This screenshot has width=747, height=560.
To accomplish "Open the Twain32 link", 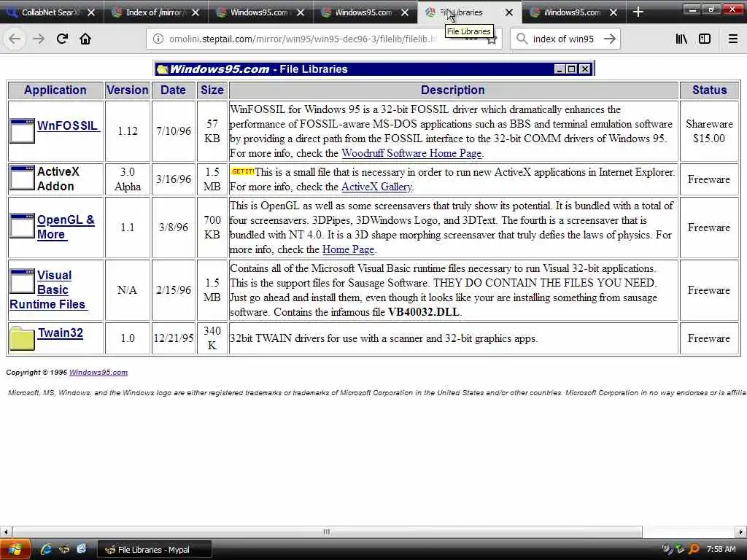I will click(61, 332).
